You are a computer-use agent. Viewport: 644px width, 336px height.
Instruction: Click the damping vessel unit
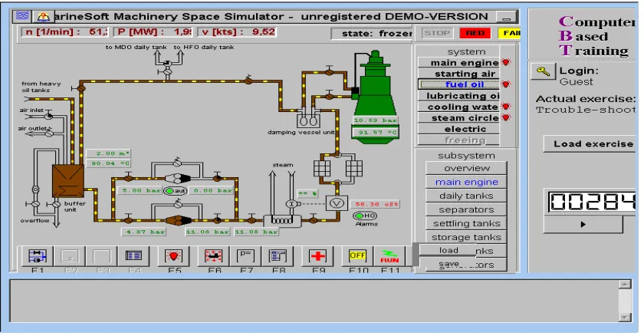click(x=308, y=119)
